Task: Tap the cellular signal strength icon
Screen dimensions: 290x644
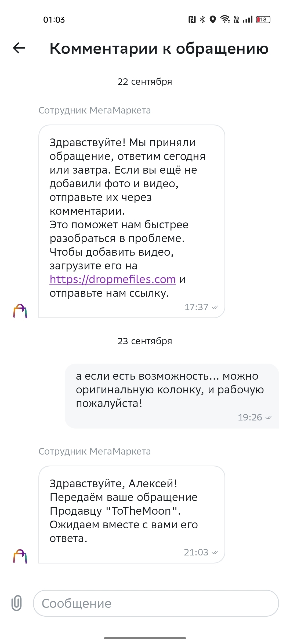Action: [248, 20]
